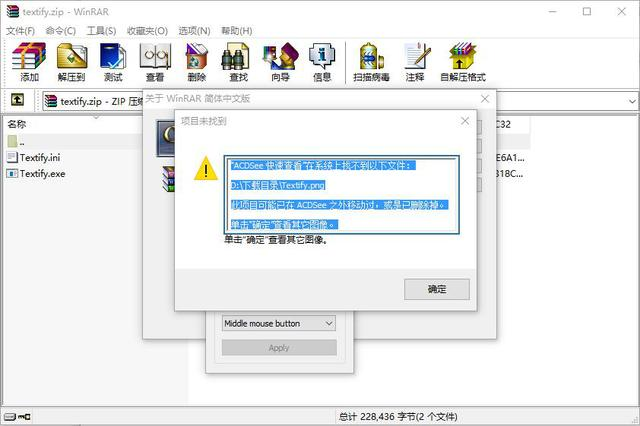Click the 名称 column header
The height and width of the screenshot is (426, 640).
pyautogui.click(x=17, y=124)
